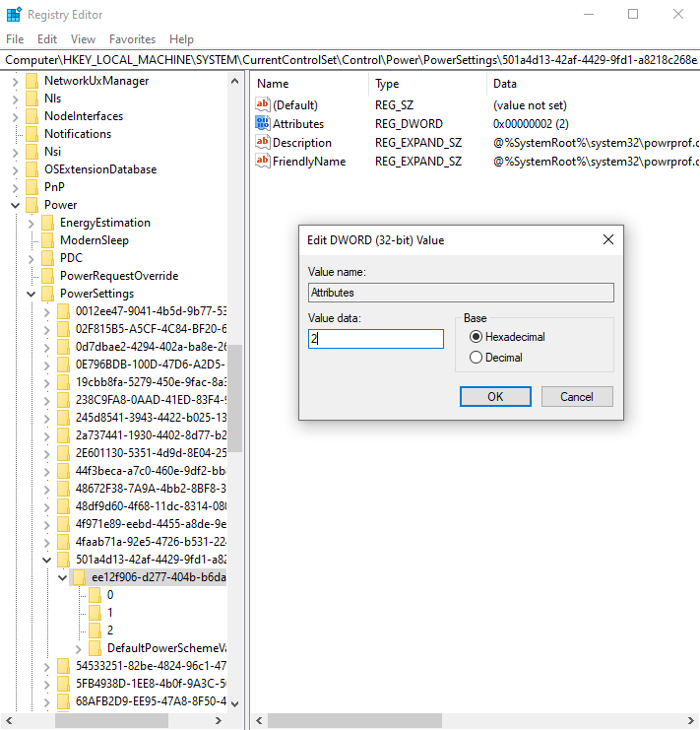
Task: Expand the NetworkUxManager node
Action: point(16,82)
